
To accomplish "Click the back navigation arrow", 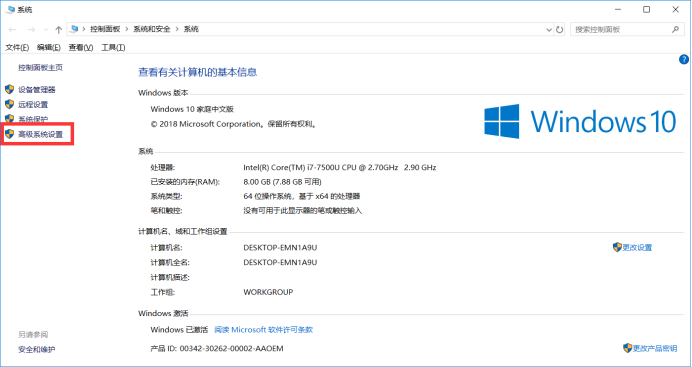I will [12, 30].
